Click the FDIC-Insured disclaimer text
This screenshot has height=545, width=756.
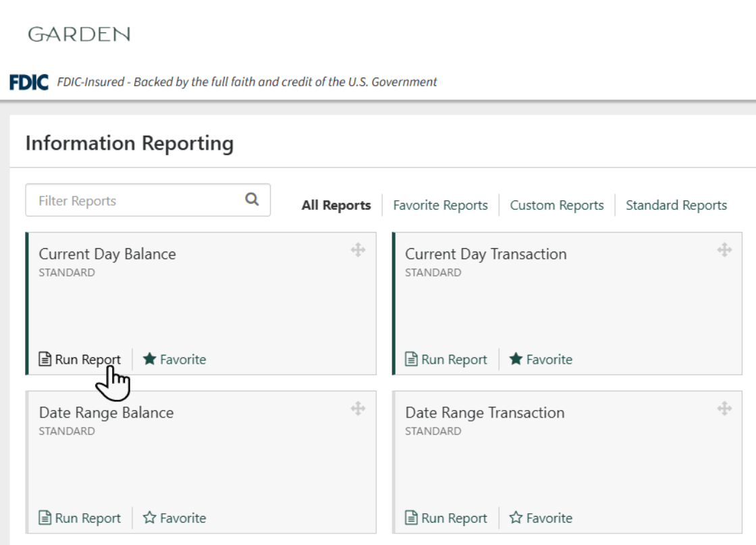click(x=247, y=82)
